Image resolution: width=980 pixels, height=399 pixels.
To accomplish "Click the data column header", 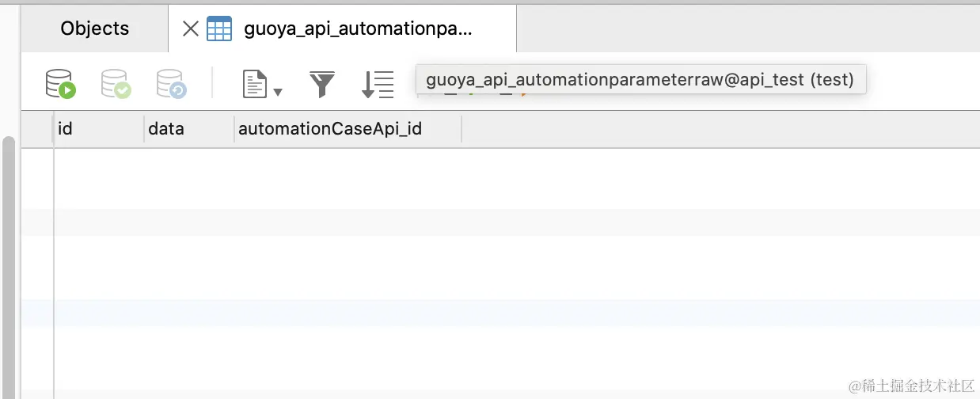I will tap(188, 128).
